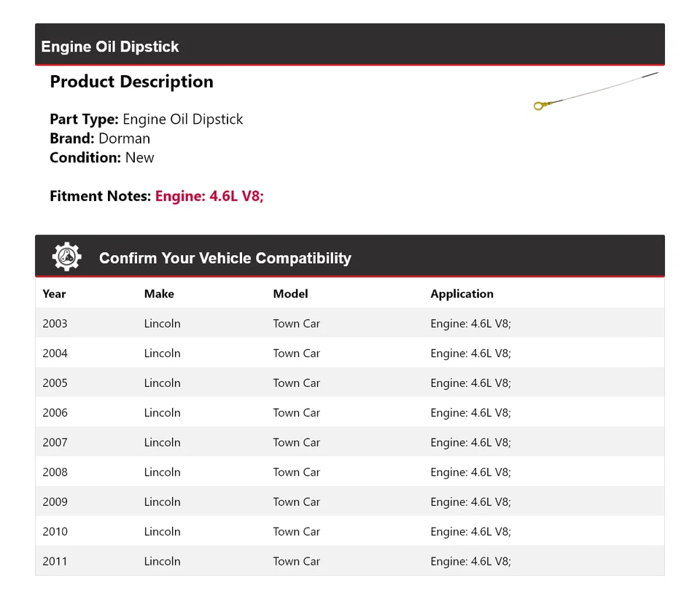Screen dimensions: 700x599
Task: Click the 2007 row's Engine application text
Action: (470, 442)
